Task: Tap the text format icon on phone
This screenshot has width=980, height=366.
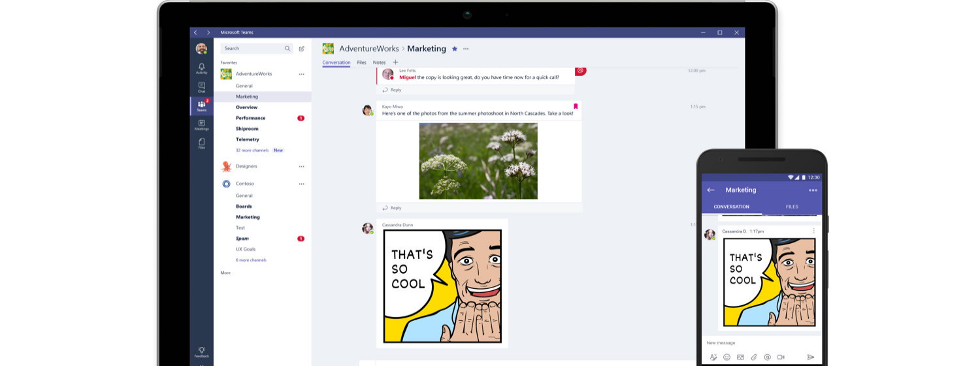Action: [713, 358]
